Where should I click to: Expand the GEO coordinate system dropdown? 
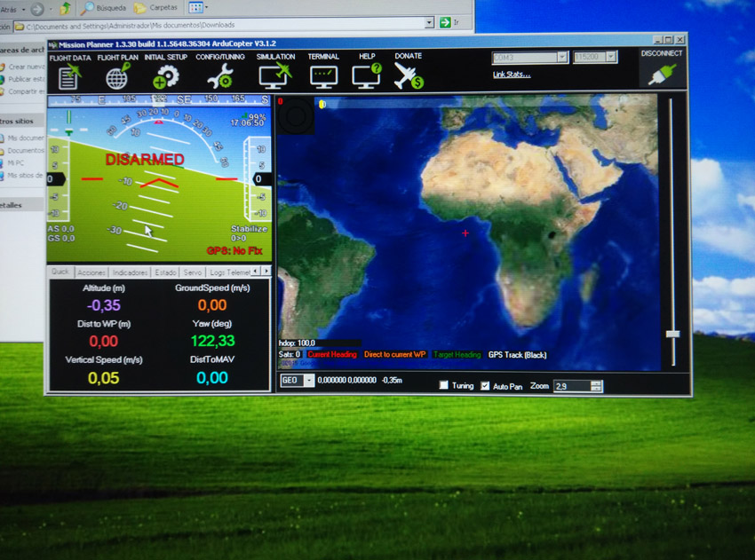click(x=309, y=381)
